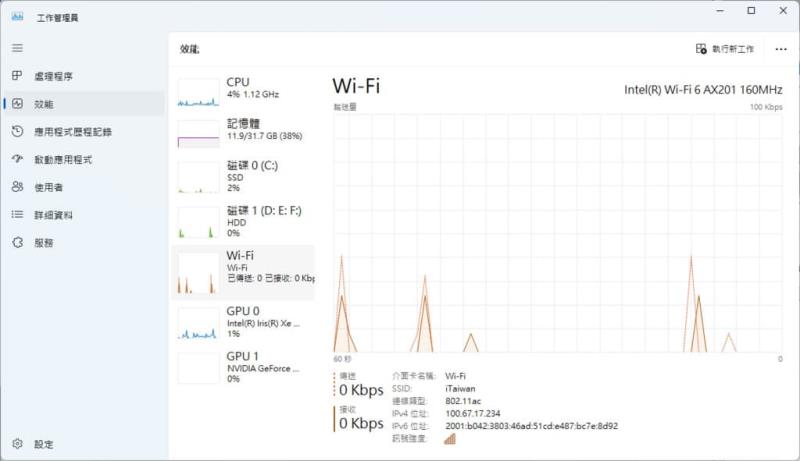The image size is (800, 461).
Task: Click Intel(R) Iris(R) Xe GPU 0 text
Action: pyautogui.click(x=263, y=323)
